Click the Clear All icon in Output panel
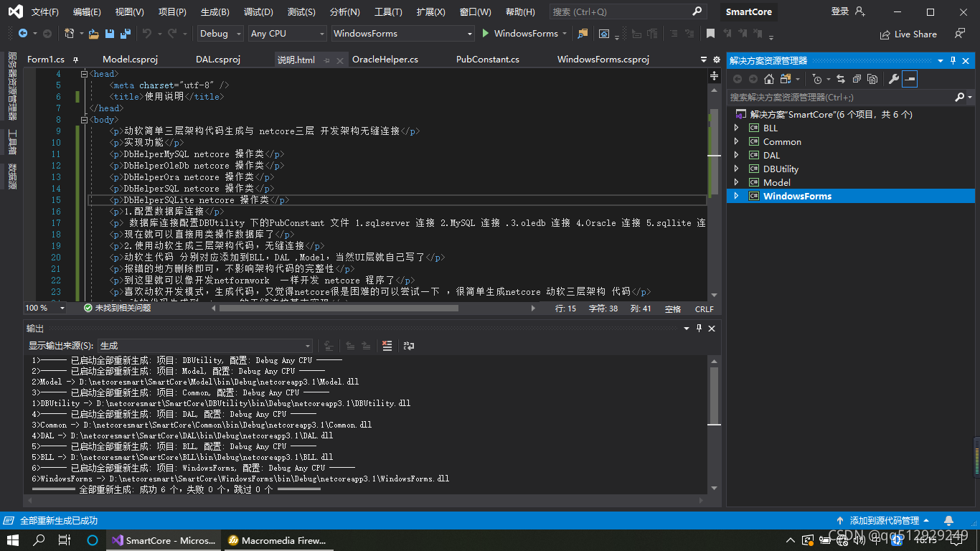 [387, 345]
